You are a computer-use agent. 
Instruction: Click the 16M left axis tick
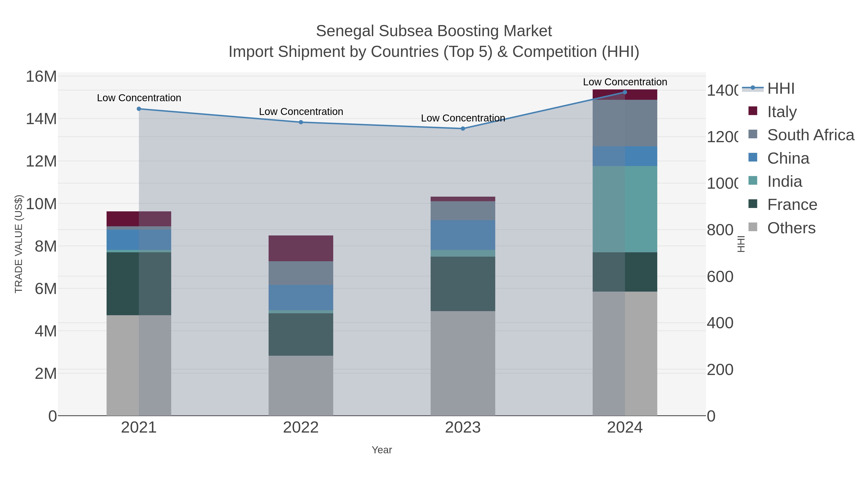pyautogui.click(x=41, y=76)
